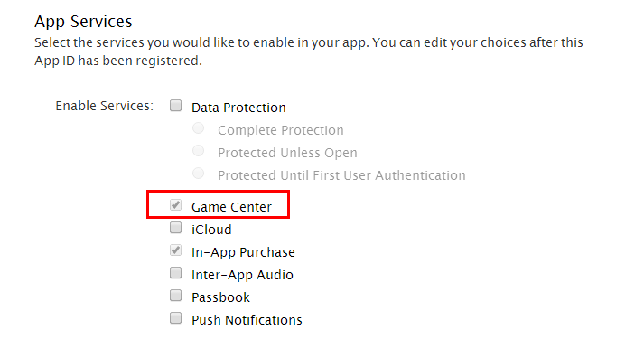Enable the Inter-App Audio checkbox
This screenshot has height=358, width=644.
(176, 272)
